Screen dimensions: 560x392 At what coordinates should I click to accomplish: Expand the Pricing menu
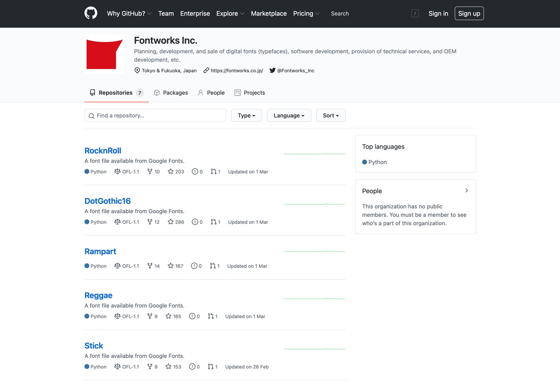(306, 14)
